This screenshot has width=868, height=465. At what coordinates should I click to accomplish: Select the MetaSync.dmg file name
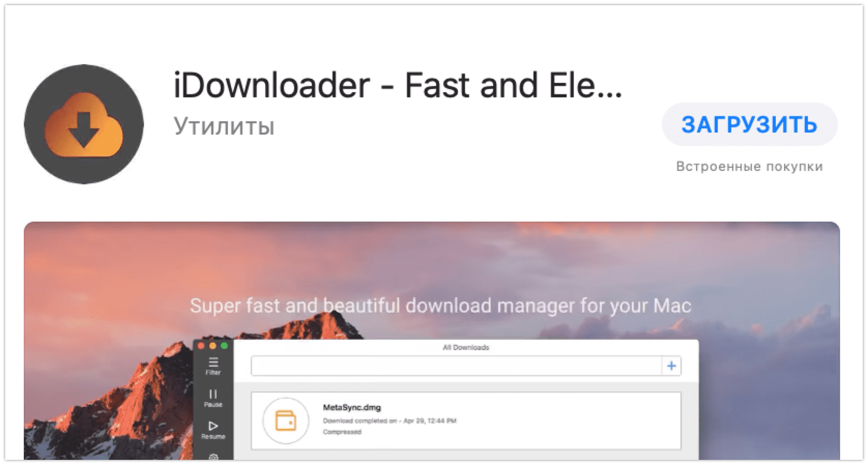click(x=352, y=408)
